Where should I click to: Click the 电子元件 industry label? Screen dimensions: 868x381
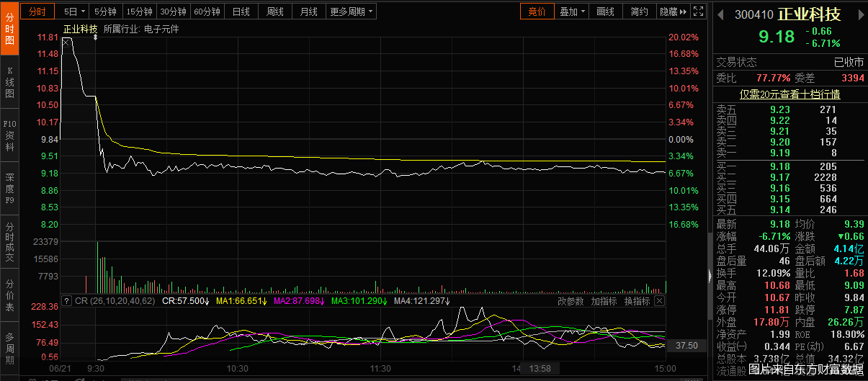(161, 29)
